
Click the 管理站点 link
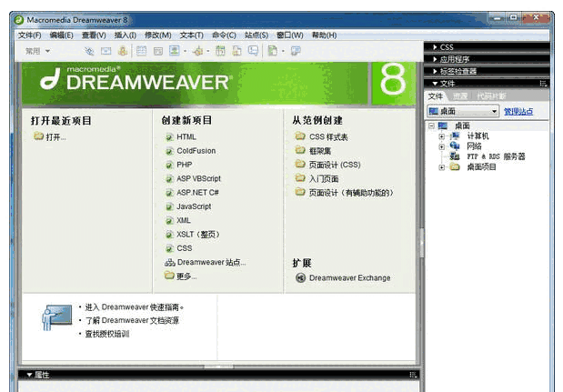(x=518, y=112)
